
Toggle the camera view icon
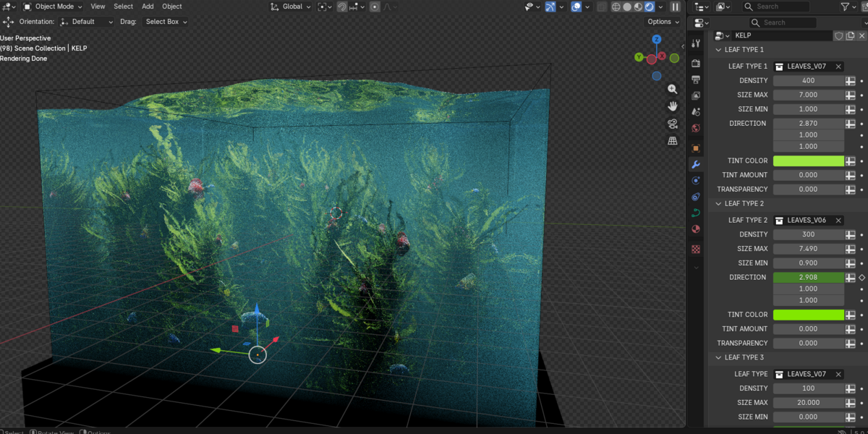[673, 124]
